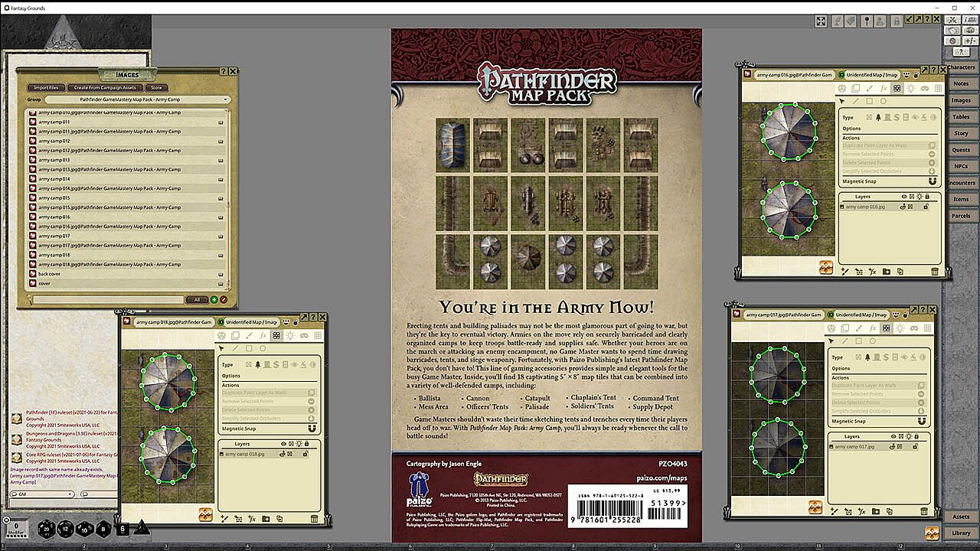Screen dimensions: 980x551
Task: Open the Quests sidebar button
Action: pos(961,150)
